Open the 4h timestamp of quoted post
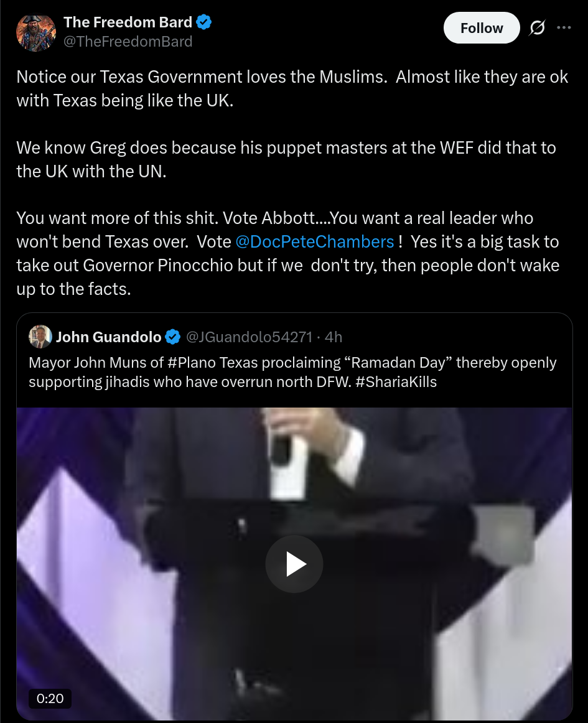The height and width of the screenshot is (723, 588). 334,337
